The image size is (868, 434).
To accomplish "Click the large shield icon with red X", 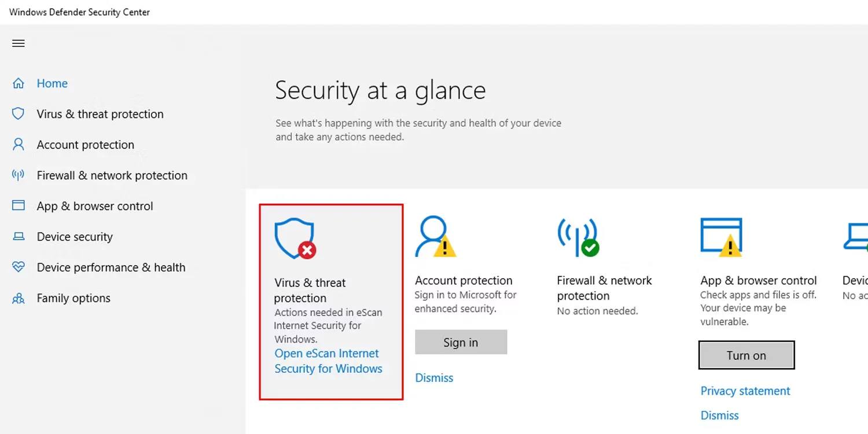I will click(x=295, y=238).
